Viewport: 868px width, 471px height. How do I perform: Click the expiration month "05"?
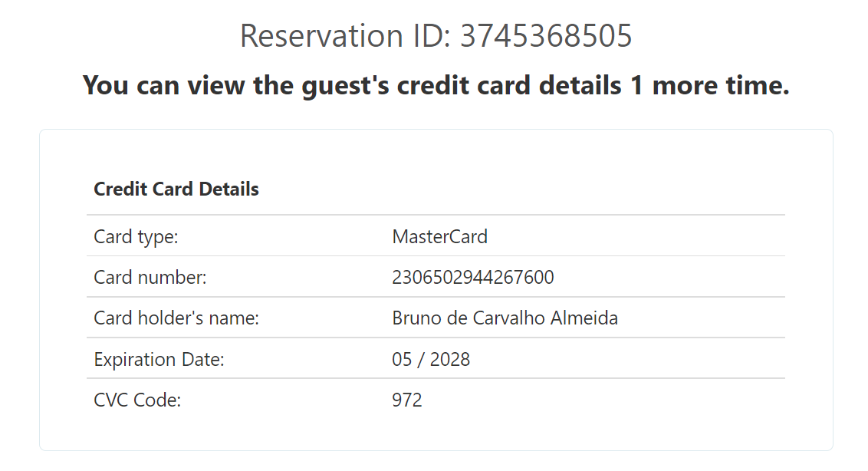click(402, 359)
